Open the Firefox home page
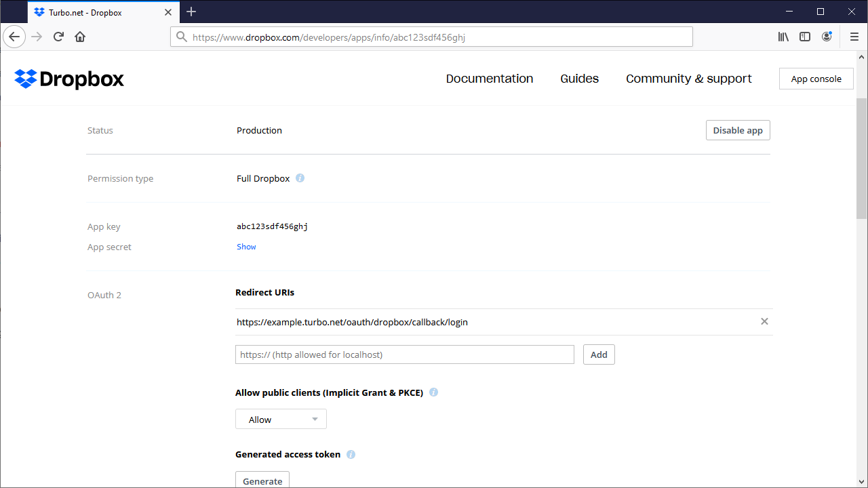 (79, 37)
